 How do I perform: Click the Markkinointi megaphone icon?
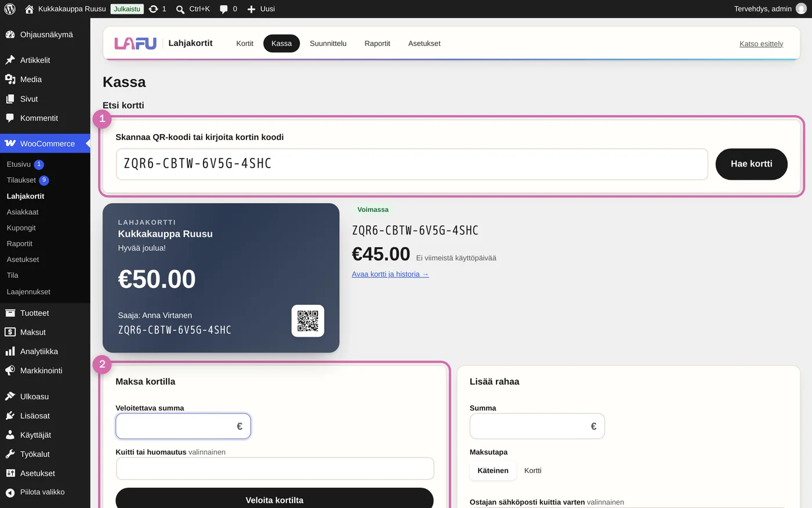(10, 370)
